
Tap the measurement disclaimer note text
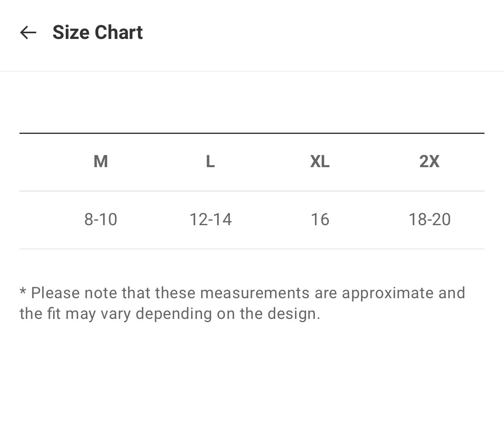(242, 303)
